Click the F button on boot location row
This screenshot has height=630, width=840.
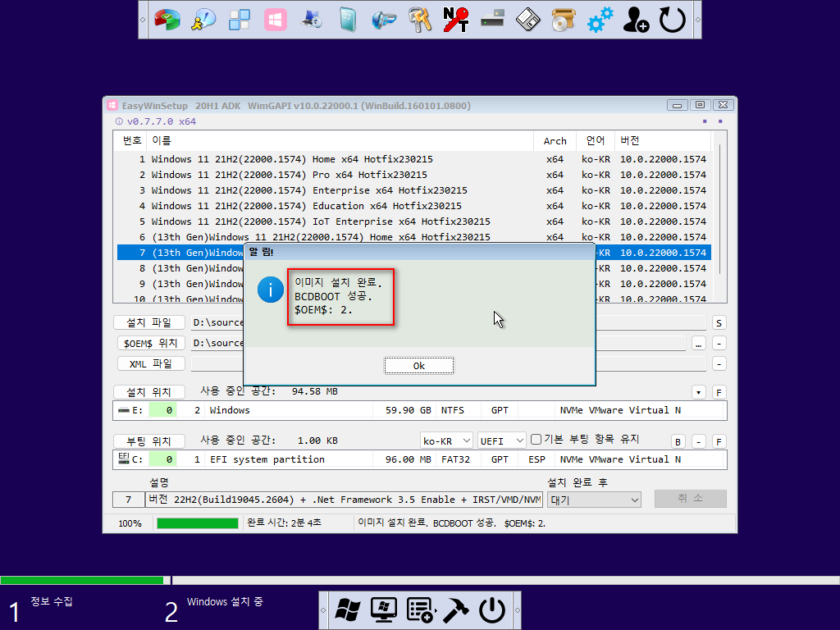(719, 441)
